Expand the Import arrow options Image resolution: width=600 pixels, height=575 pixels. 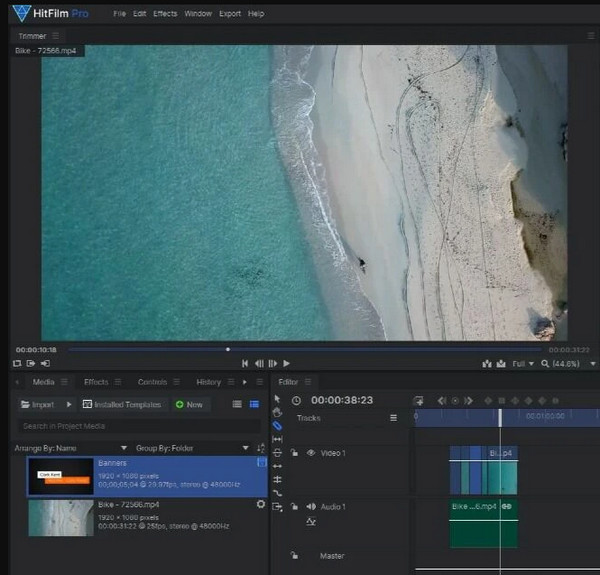pyautogui.click(x=69, y=404)
